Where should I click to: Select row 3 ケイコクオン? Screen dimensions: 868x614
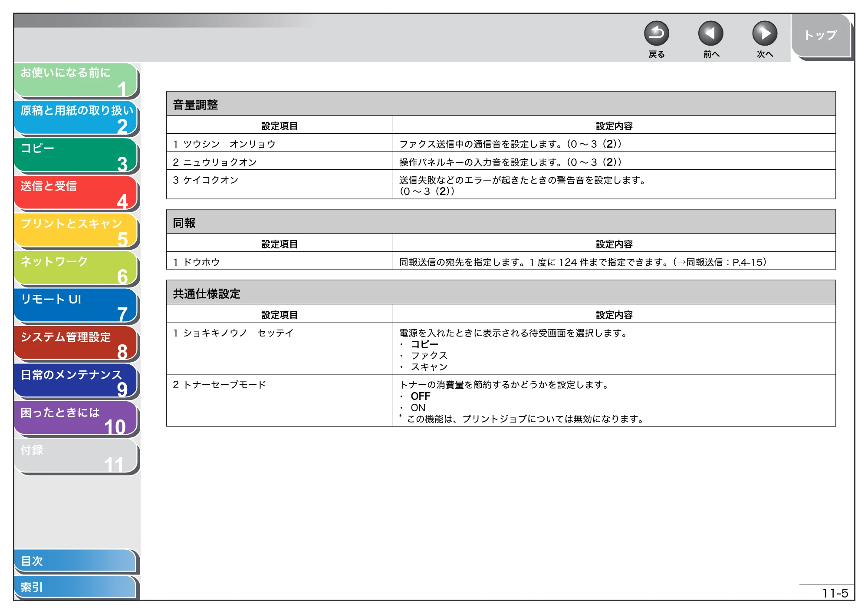501,185
